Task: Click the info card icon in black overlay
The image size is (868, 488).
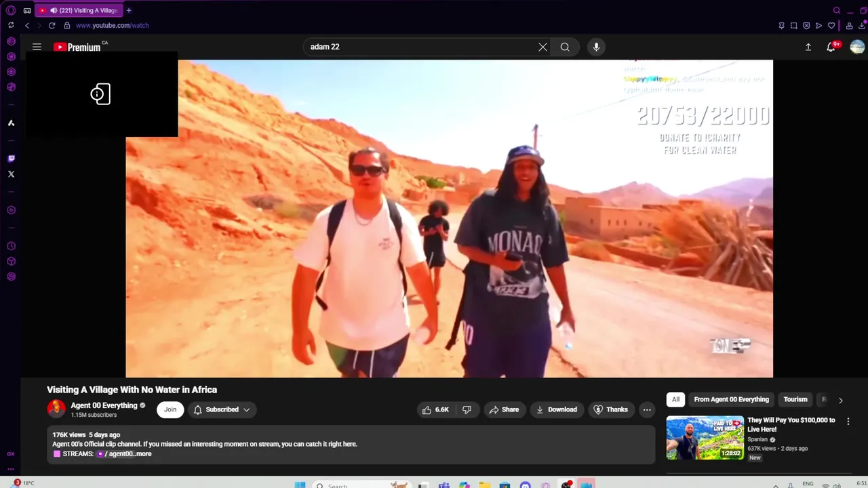Action: point(100,94)
